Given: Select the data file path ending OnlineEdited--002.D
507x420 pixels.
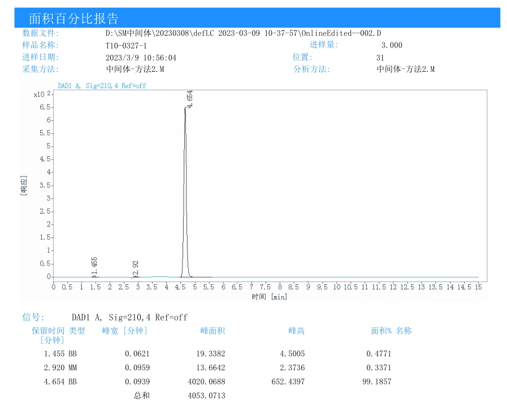Looking at the screenshot, I should (243, 33).
